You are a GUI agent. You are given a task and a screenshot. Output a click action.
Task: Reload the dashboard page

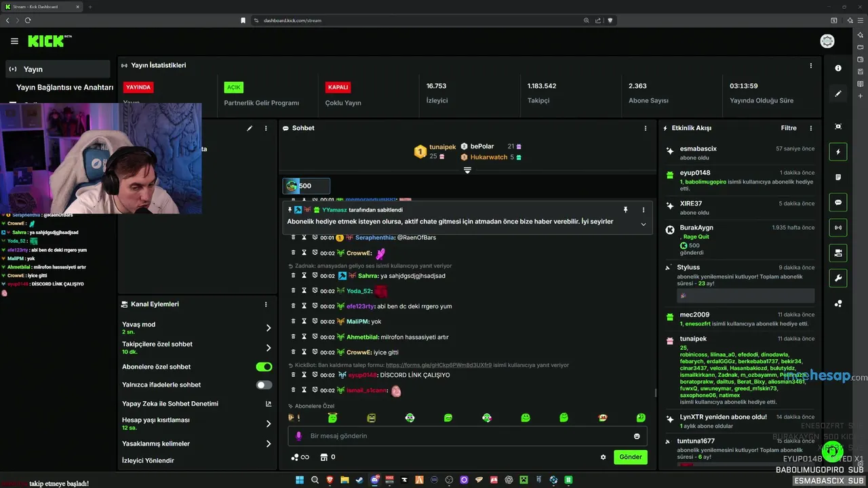pos(28,20)
